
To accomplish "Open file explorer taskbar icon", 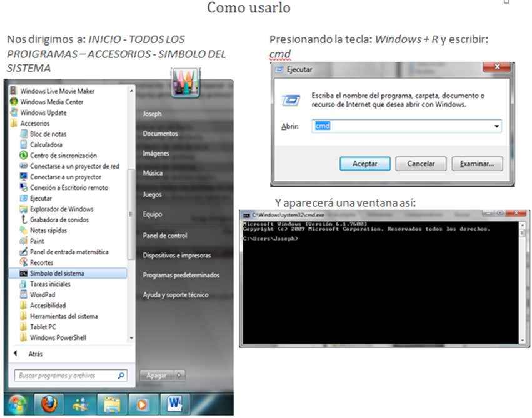I will click(x=112, y=404).
